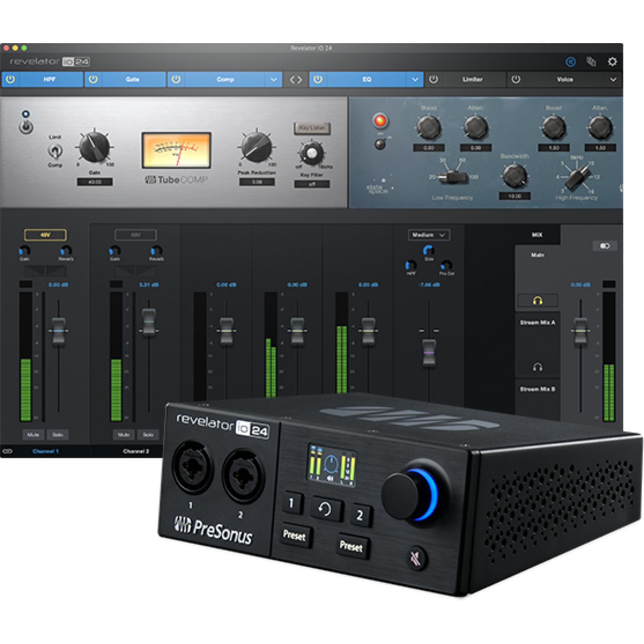Solo Channel 2
The image size is (644, 644).
[x=148, y=434]
